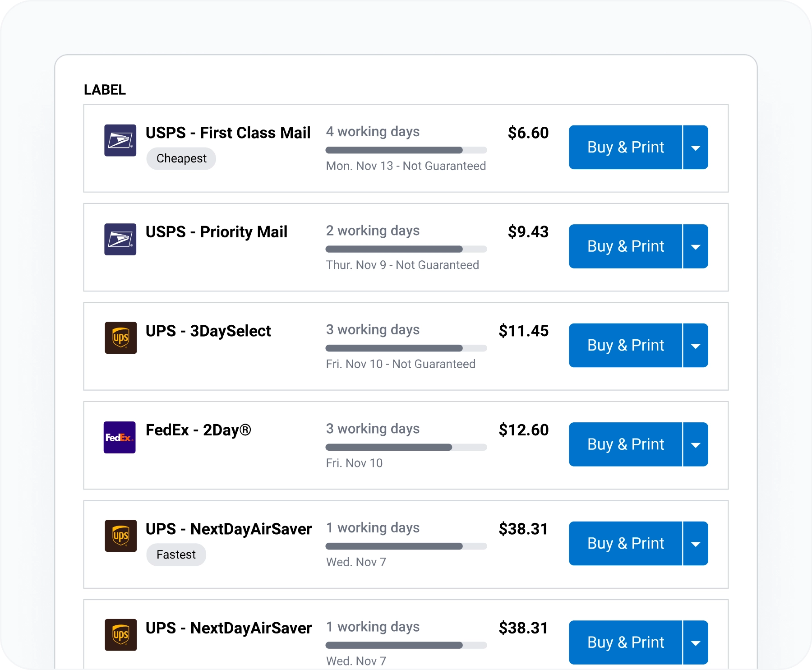The width and height of the screenshot is (812, 670).
Task: Click the Fastest tag under UPS NextDayAirSaver
Action: tap(176, 554)
